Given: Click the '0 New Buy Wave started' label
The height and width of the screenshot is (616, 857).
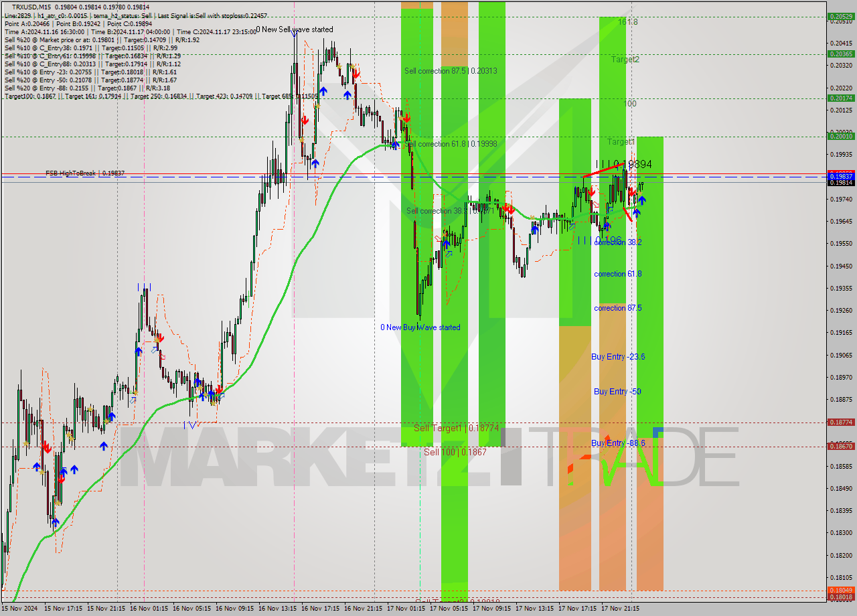Looking at the screenshot, I should click(x=420, y=327).
